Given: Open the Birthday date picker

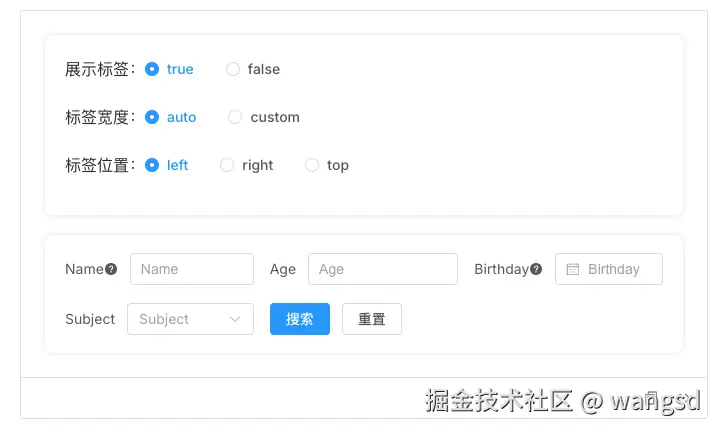Looking at the screenshot, I should click(x=613, y=269).
